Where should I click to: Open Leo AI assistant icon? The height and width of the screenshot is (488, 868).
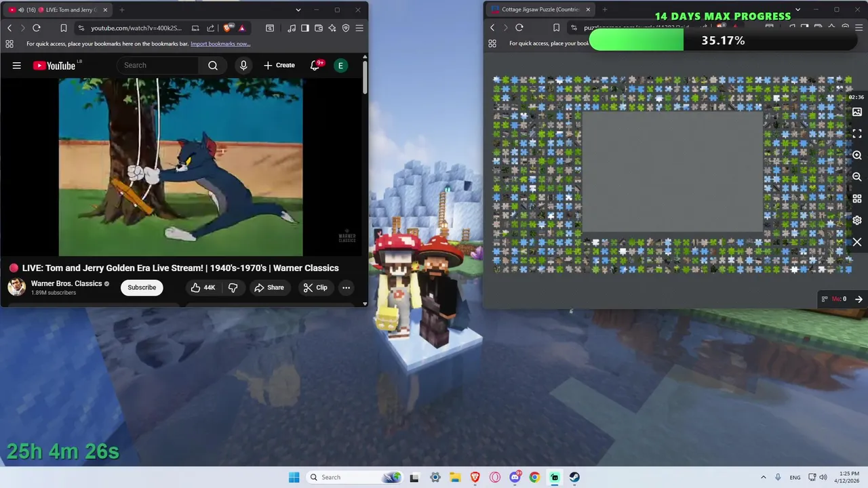click(x=332, y=28)
